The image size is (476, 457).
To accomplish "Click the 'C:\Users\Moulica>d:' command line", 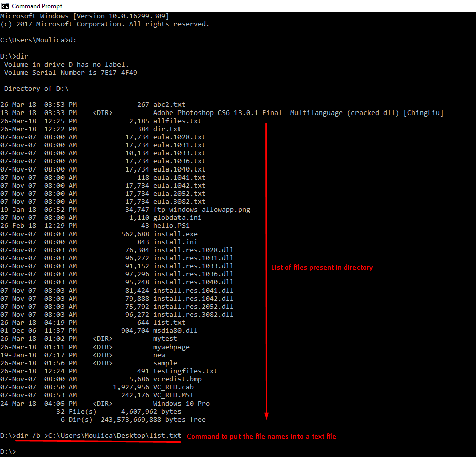I will click(38, 40).
